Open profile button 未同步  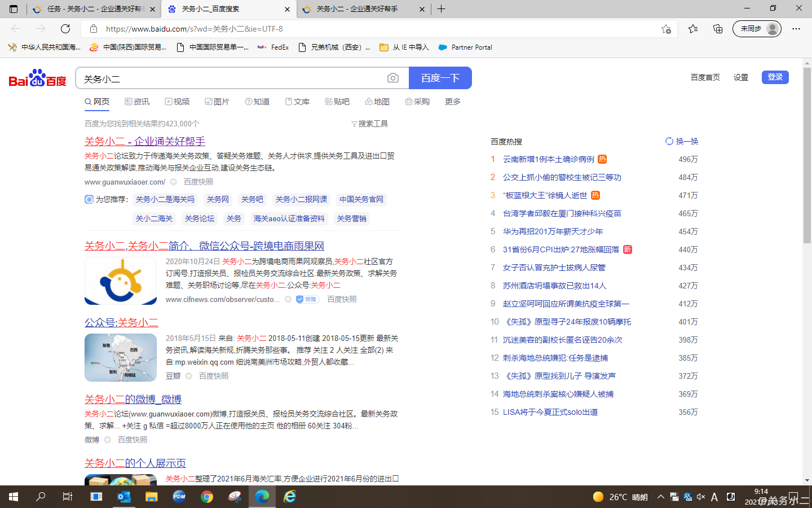pos(757,29)
